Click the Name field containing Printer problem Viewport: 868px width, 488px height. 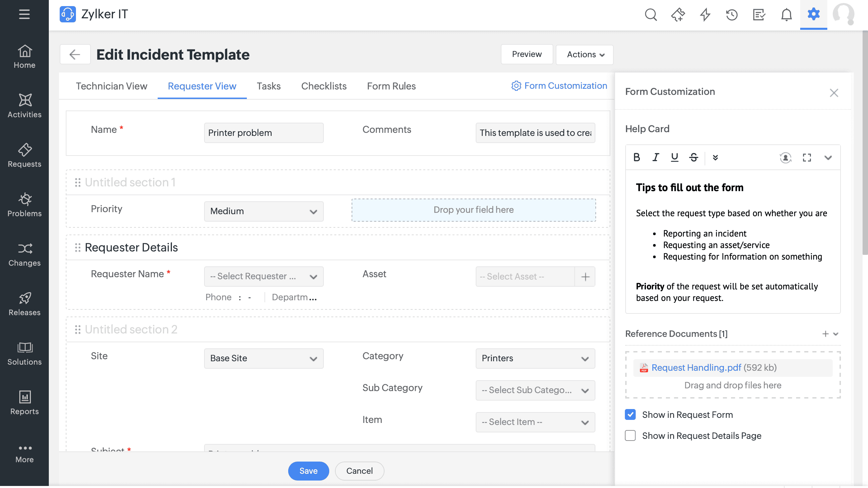(x=264, y=133)
